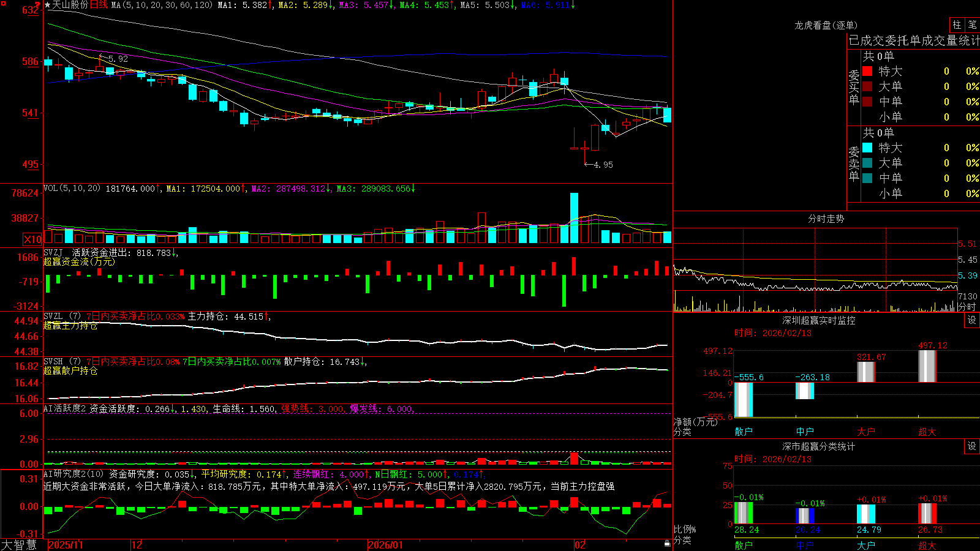Click the 497.12 超大 bar in 实时监控
The image size is (980, 551).
[927, 366]
